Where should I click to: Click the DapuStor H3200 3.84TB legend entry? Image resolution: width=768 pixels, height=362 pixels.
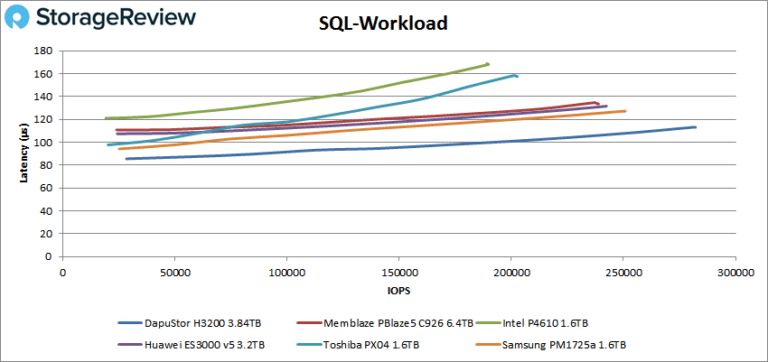[190, 323]
